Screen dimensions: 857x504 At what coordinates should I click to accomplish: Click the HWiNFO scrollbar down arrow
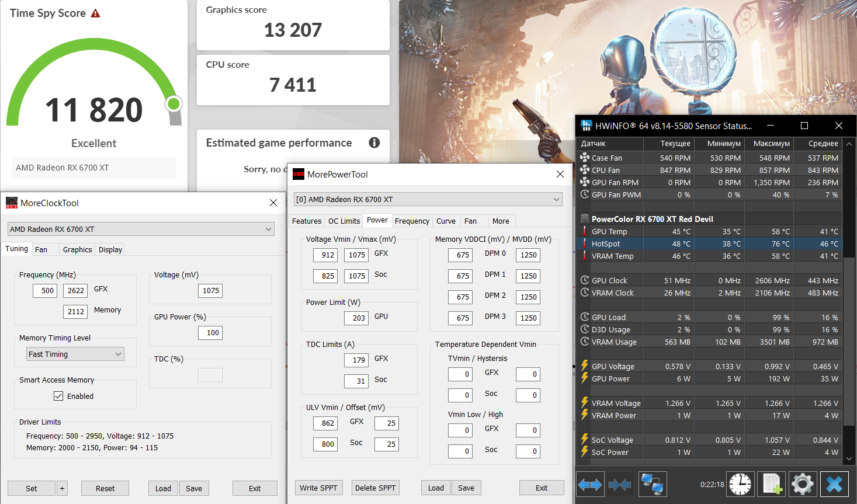[x=849, y=458]
